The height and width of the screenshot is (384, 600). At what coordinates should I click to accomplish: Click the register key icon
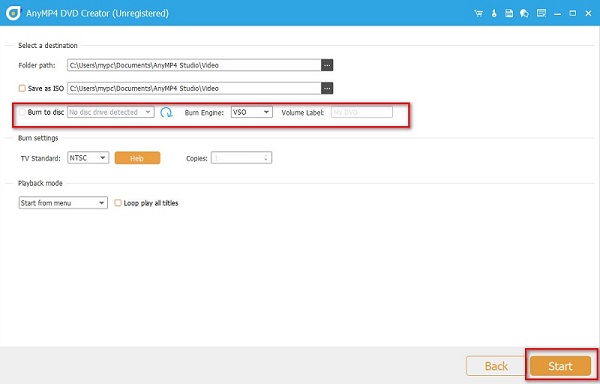coord(494,13)
